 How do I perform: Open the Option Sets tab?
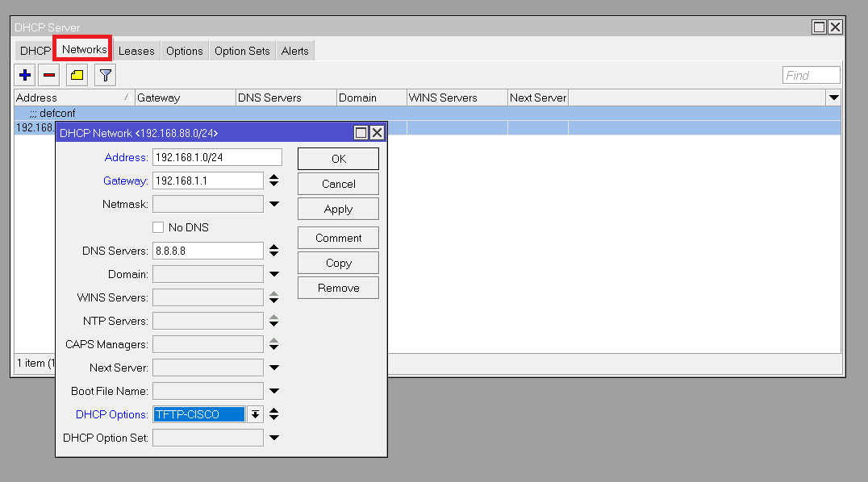click(242, 51)
